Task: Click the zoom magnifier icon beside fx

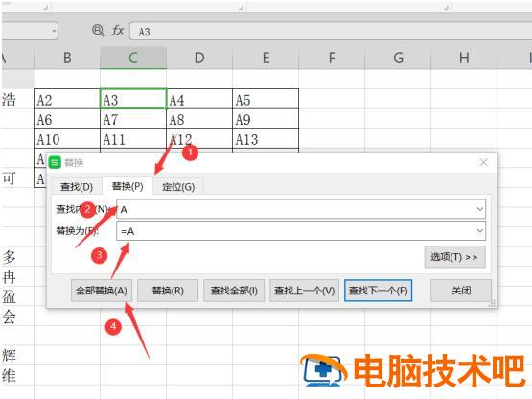Action: pyautogui.click(x=98, y=31)
